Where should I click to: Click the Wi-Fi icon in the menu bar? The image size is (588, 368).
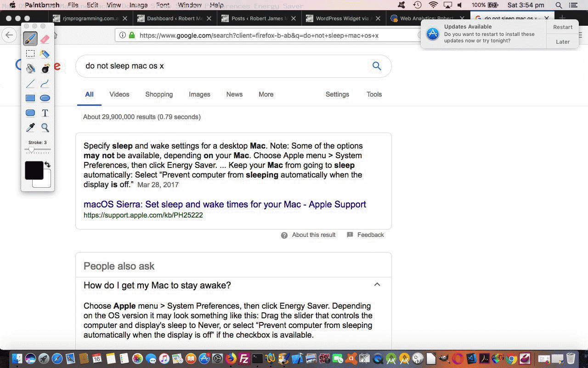point(433,5)
